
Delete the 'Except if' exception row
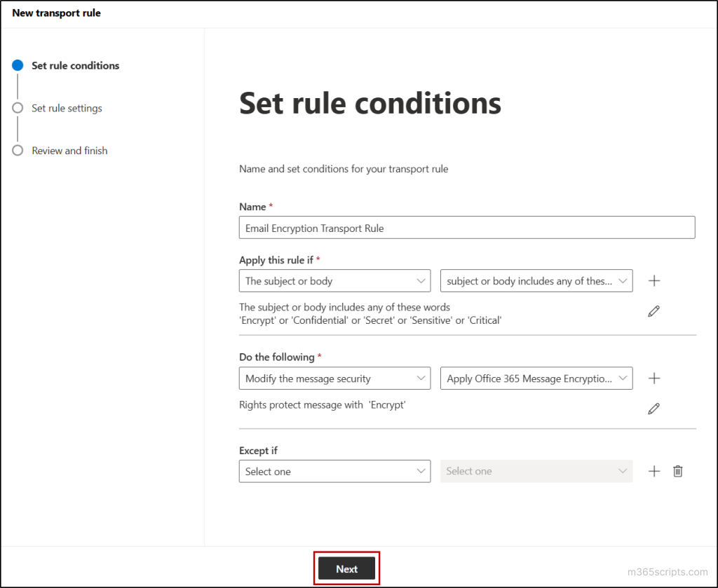pyautogui.click(x=677, y=471)
